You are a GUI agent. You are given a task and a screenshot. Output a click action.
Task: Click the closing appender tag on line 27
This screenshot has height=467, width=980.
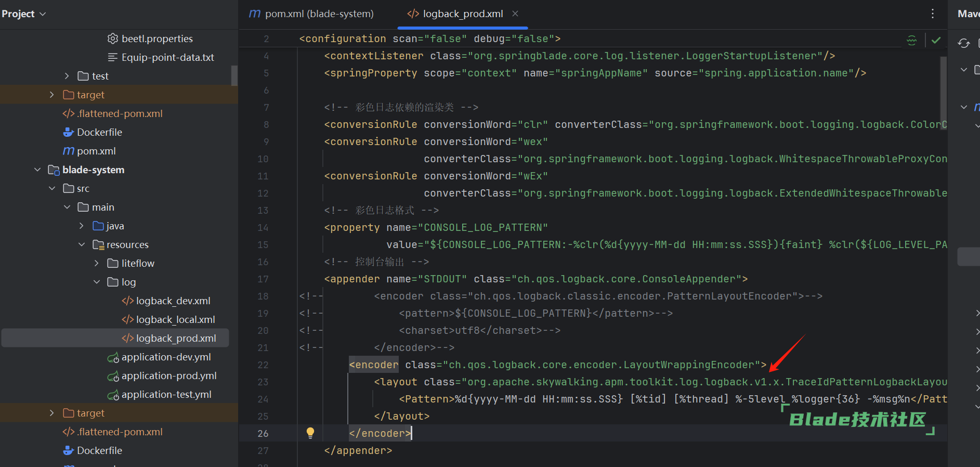coord(358,450)
